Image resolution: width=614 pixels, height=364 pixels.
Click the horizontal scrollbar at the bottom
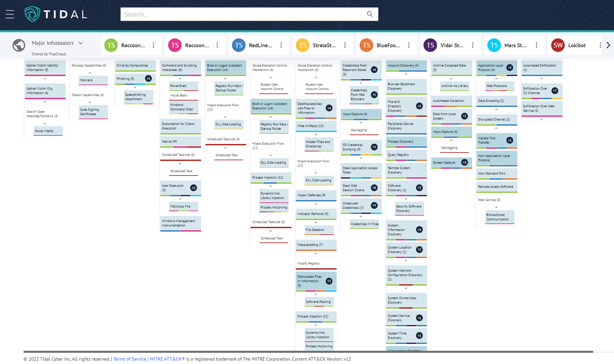308,352
